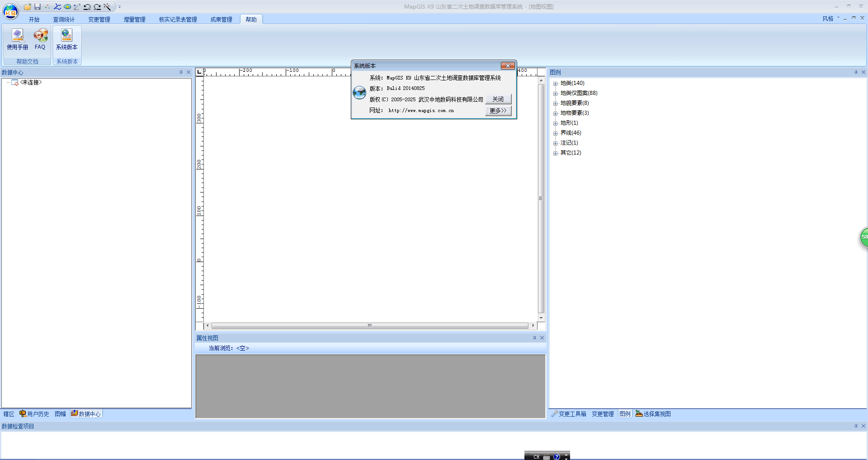Expand the 注记(1) legend node
868x460 pixels.
click(x=555, y=143)
